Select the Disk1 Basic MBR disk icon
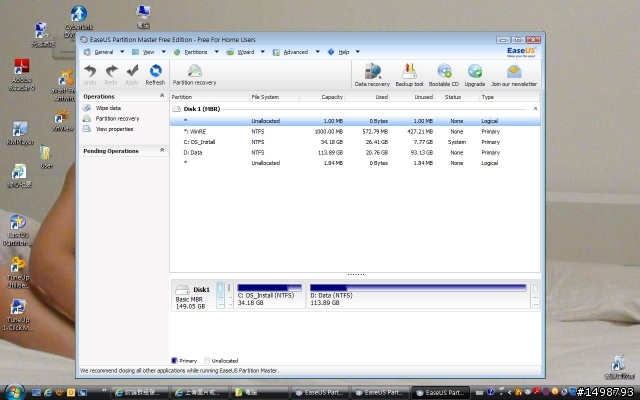 pyautogui.click(x=182, y=290)
